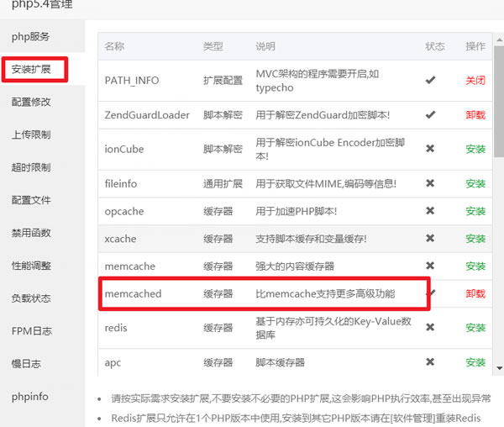Install the redis extension

tap(475, 328)
